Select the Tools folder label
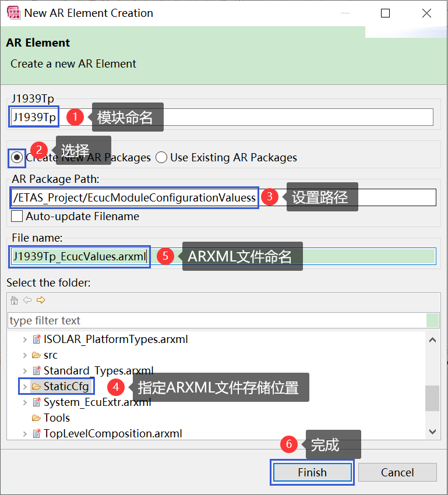The height and width of the screenshot is (495, 448). point(57,418)
